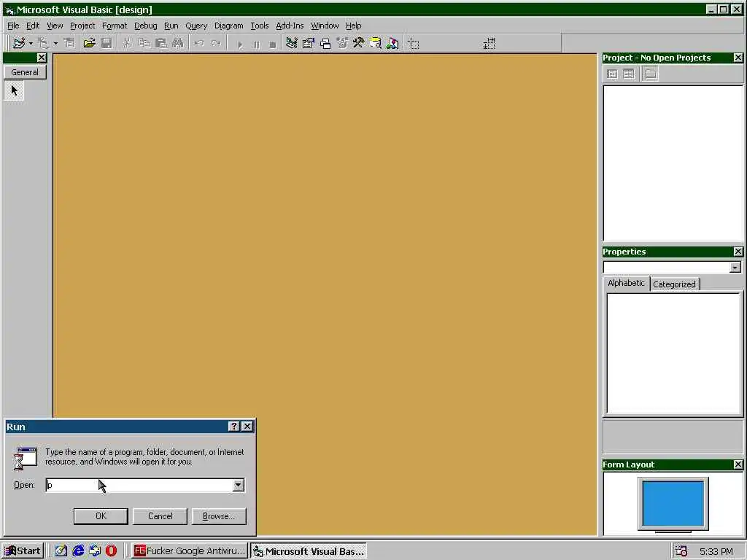The height and width of the screenshot is (560, 747).
Task: Launch Opera browser from quick launch
Action: (x=111, y=551)
